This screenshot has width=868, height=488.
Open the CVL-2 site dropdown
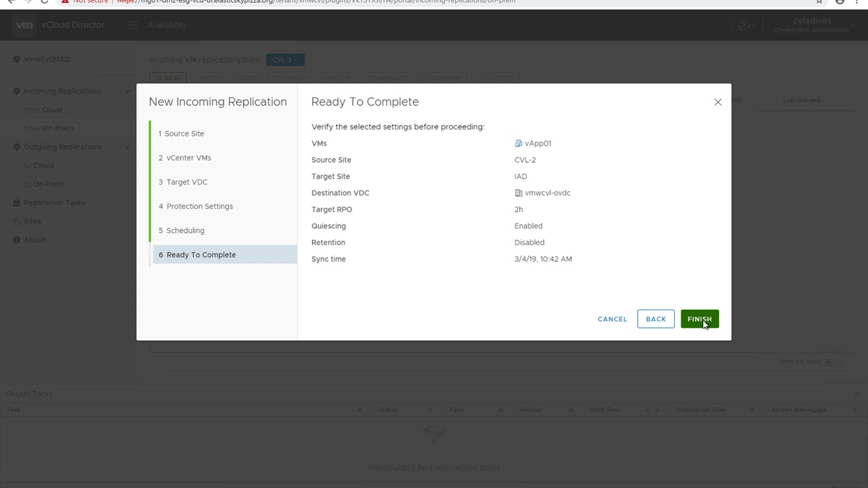285,60
